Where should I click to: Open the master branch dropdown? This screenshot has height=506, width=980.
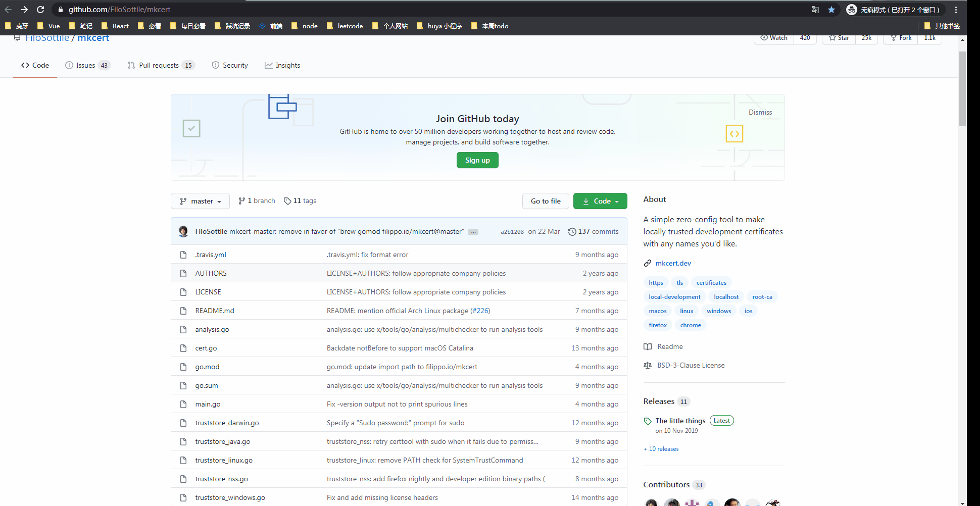pyautogui.click(x=200, y=200)
